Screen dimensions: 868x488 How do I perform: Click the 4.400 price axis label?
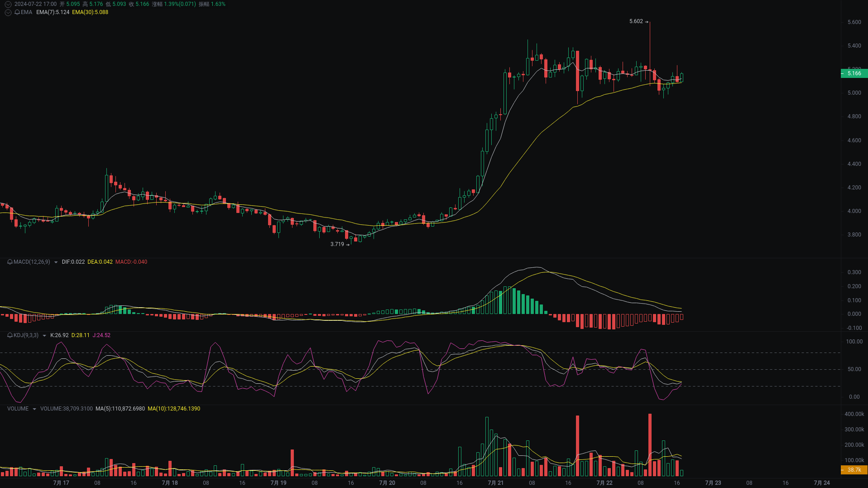pyautogui.click(x=854, y=164)
